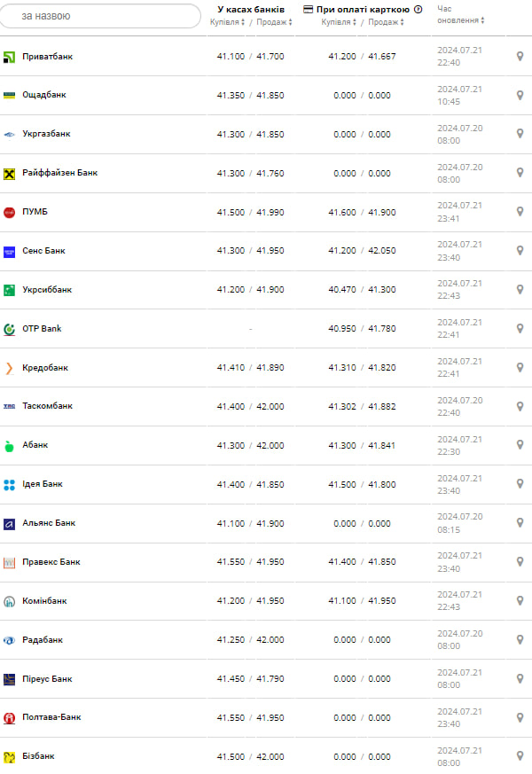The height and width of the screenshot is (774, 532).
Task: Open map pin for Ощадбанк
Action: (520, 95)
